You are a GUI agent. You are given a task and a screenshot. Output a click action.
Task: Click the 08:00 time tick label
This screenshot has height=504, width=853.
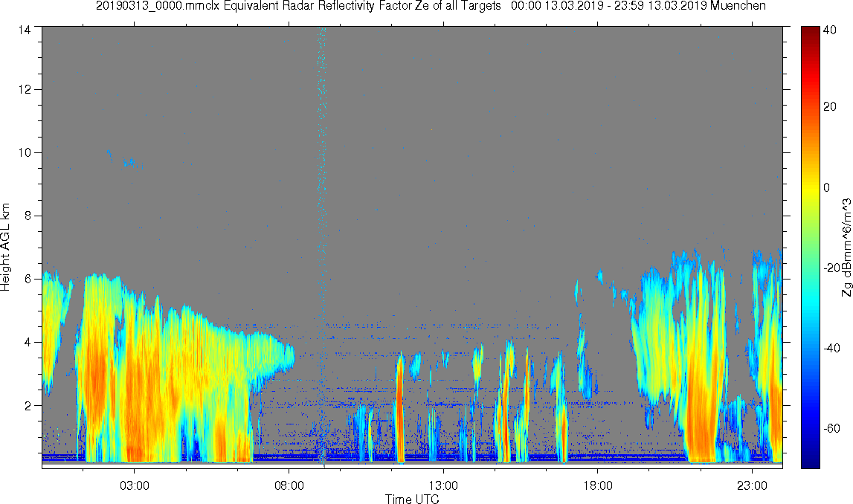(289, 485)
